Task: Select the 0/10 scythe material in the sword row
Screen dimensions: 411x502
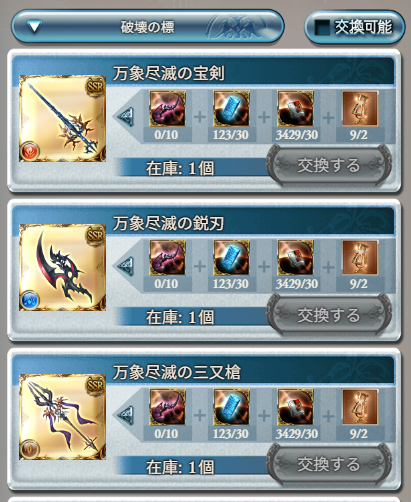Action: pos(167,109)
